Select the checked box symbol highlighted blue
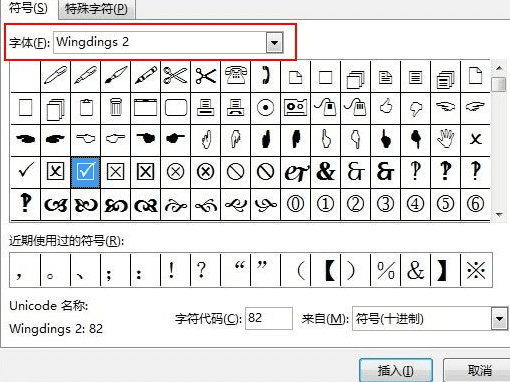 tap(86, 172)
